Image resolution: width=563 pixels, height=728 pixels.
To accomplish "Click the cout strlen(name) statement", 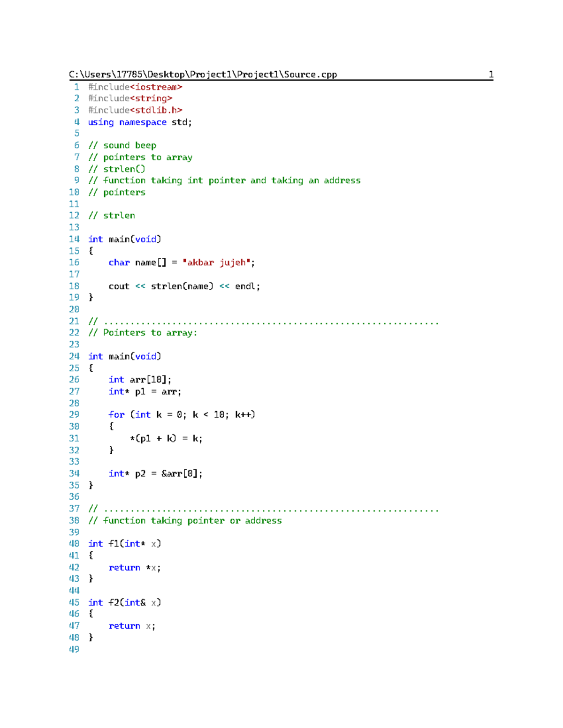I will [x=185, y=286].
